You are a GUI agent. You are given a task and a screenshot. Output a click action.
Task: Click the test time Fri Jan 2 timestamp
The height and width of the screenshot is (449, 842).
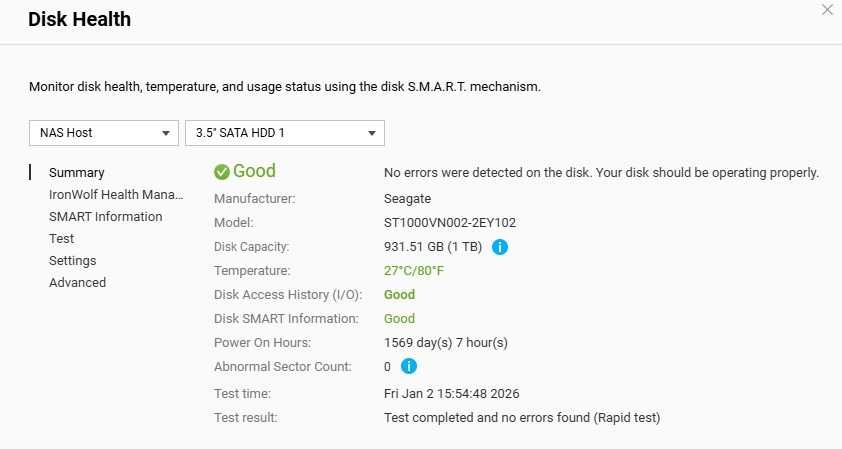click(451, 394)
